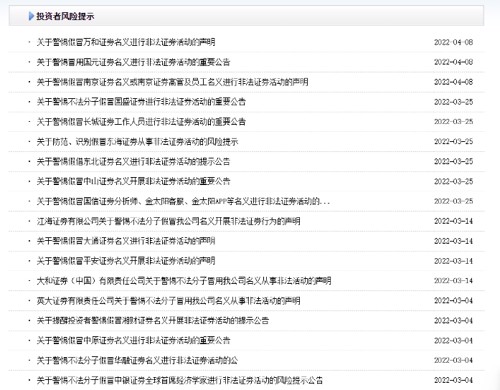This screenshot has width=500, height=390.
Task: Open the 国信证券 金太阳APP truncated notice
Action: [183, 201]
